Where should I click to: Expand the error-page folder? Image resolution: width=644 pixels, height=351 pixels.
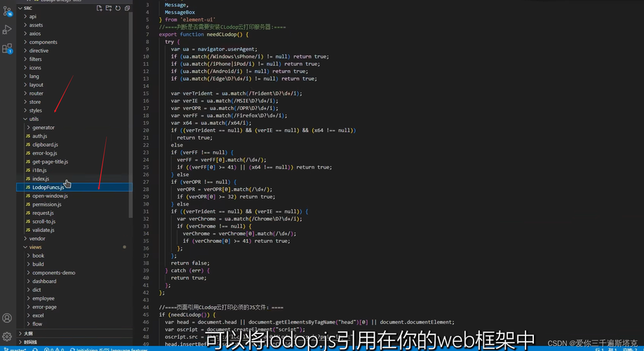(74, 307)
